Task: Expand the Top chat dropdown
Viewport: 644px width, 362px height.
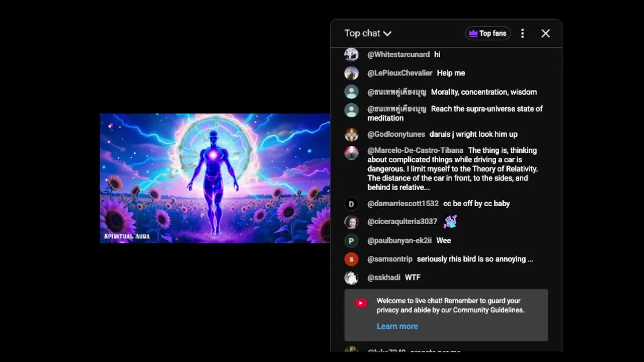Action: click(368, 33)
